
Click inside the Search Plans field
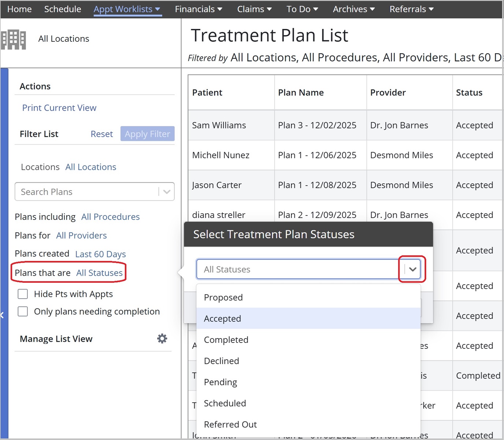[86, 192]
